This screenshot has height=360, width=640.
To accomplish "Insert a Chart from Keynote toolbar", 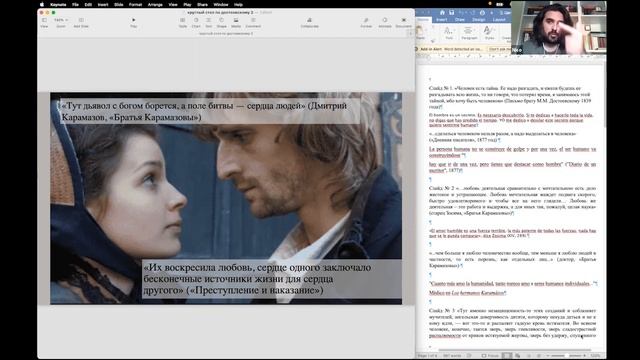I will pyautogui.click(x=196, y=22).
